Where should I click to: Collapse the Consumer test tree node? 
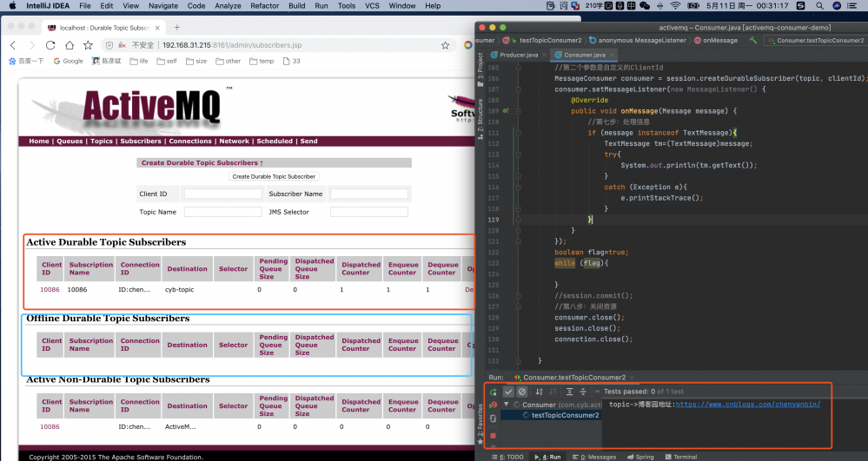pos(506,405)
